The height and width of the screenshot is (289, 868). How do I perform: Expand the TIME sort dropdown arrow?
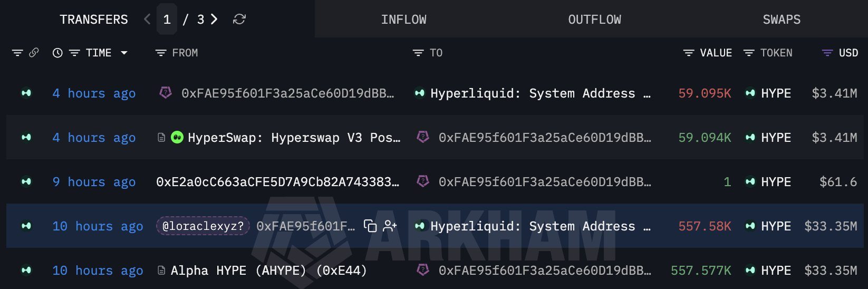click(124, 53)
